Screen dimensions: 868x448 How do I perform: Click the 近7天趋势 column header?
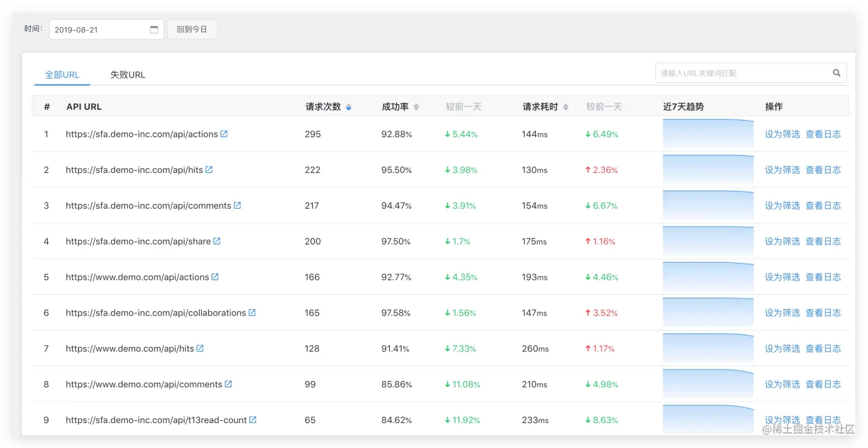click(683, 107)
